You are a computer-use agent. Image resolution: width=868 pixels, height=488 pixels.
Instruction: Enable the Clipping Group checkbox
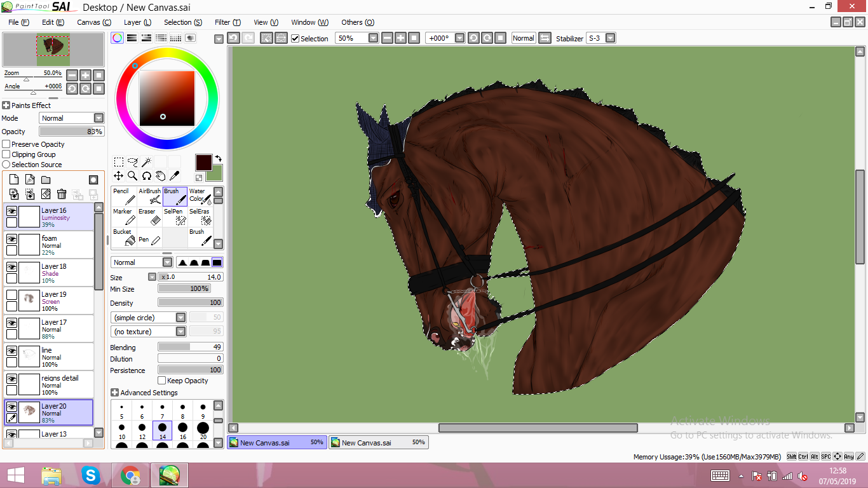pyautogui.click(x=6, y=154)
